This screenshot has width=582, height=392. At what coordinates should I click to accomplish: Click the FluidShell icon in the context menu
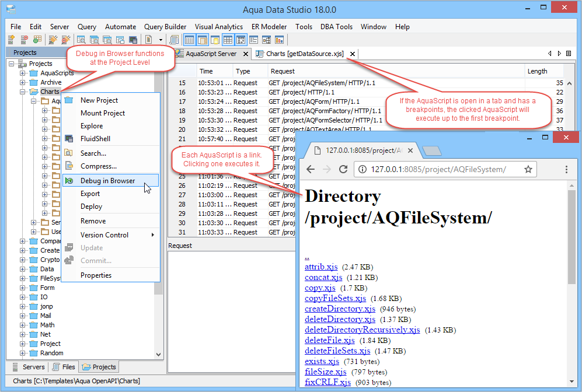69,139
